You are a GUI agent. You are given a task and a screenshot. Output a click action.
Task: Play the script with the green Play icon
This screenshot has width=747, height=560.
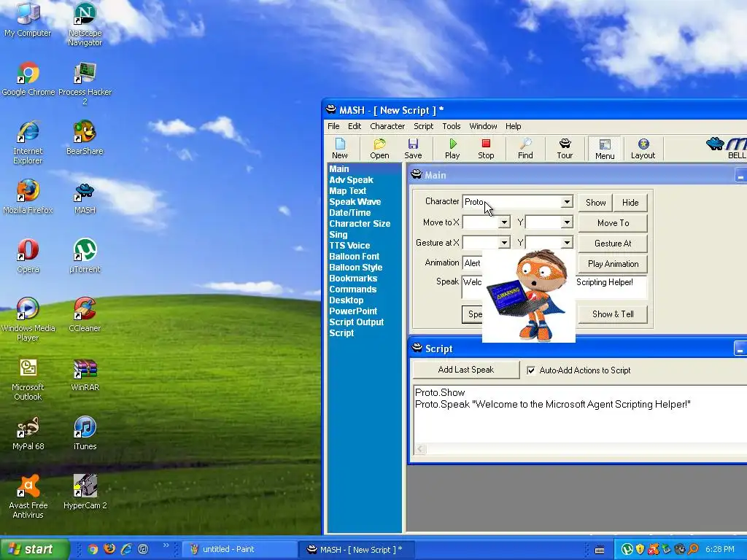(452, 149)
